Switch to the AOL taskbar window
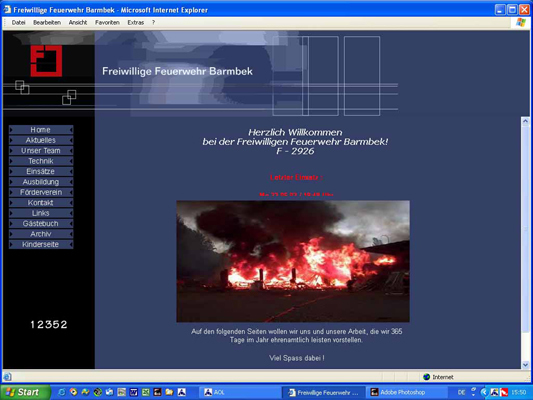 240,393
